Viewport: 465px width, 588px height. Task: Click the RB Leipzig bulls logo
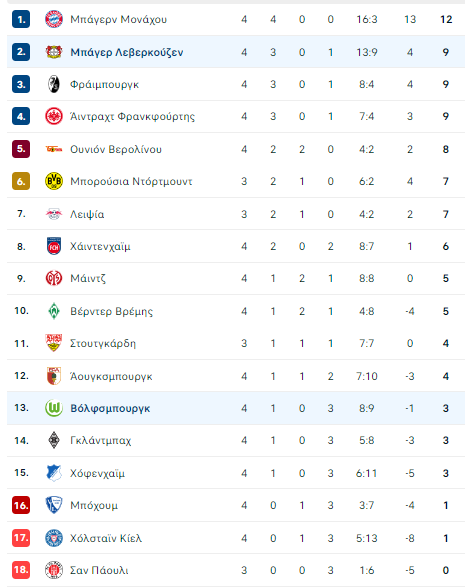[x=54, y=214]
